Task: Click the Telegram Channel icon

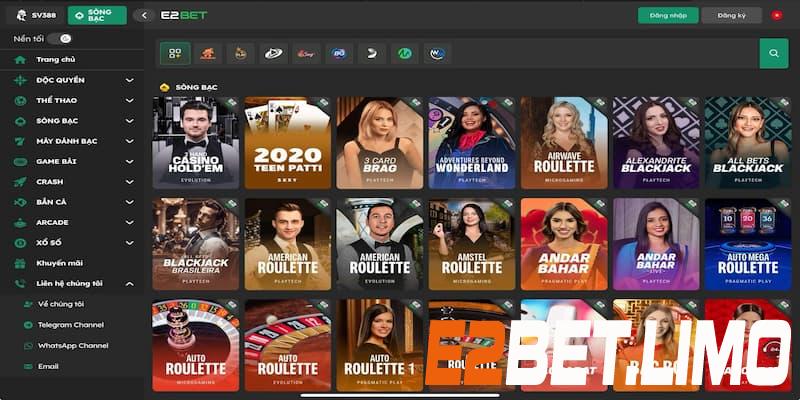Action: pos(28,325)
